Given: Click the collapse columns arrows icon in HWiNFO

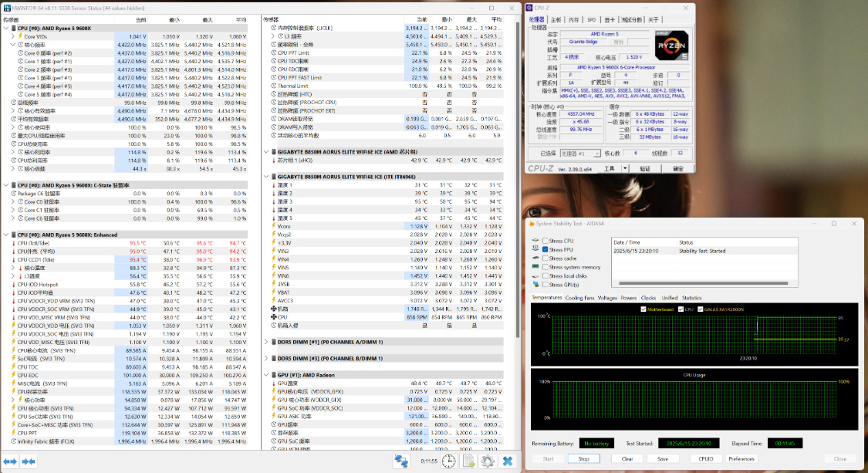Looking at the screenshot, I should 29,461.
